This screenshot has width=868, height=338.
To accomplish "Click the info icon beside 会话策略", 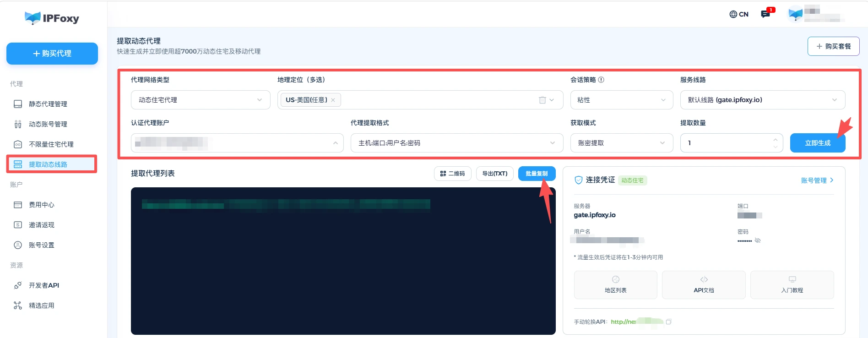I will 601,80.
